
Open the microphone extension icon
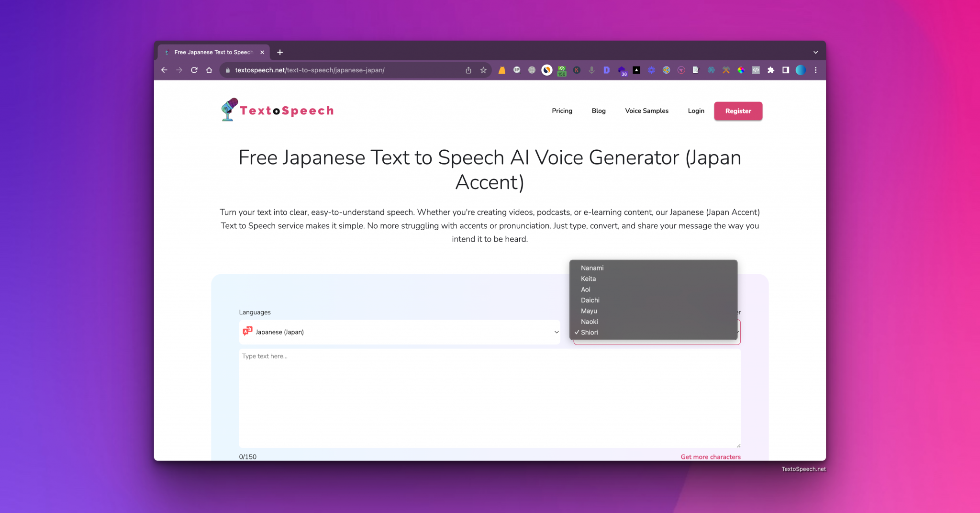tap(592, 70)
